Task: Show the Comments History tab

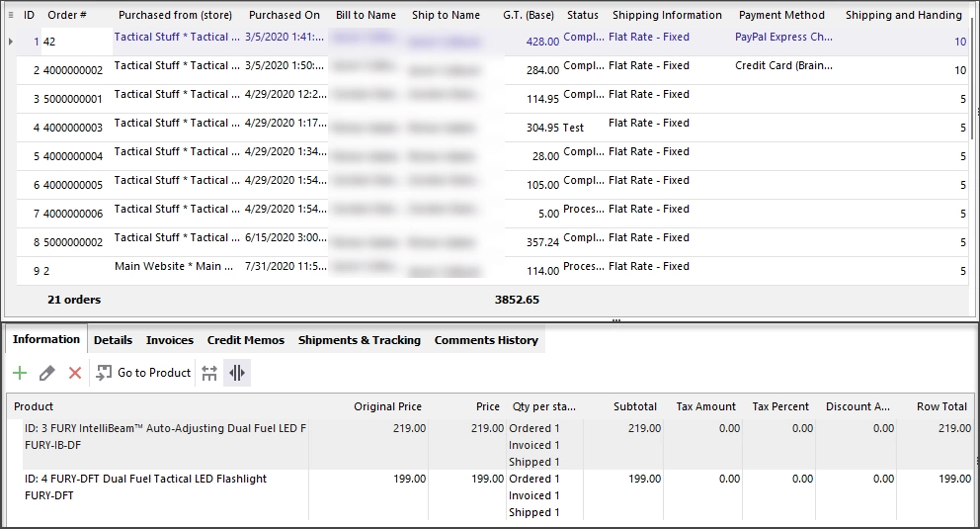Action: [x=486, y=340]
